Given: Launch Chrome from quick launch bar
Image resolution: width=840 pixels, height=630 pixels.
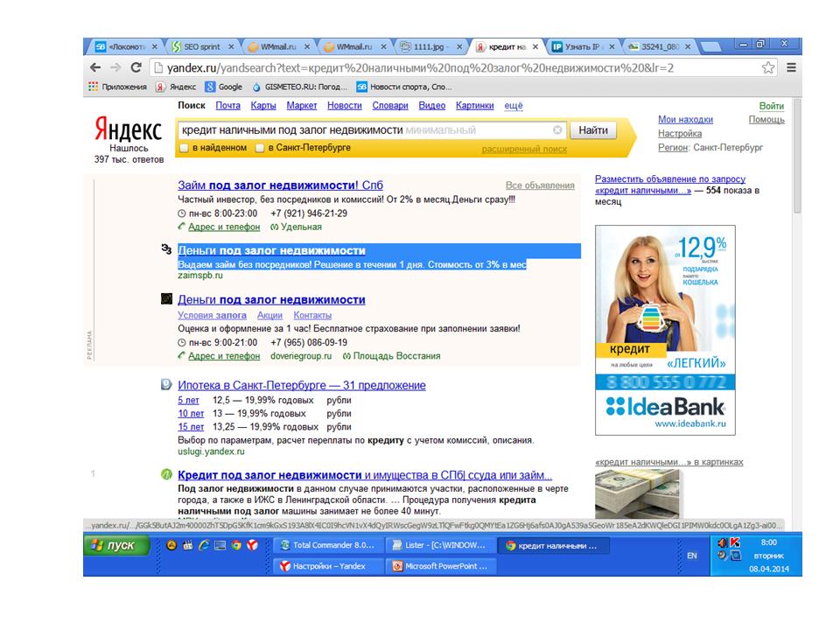Looking at the screenshot, I should [x=236, y=545].
